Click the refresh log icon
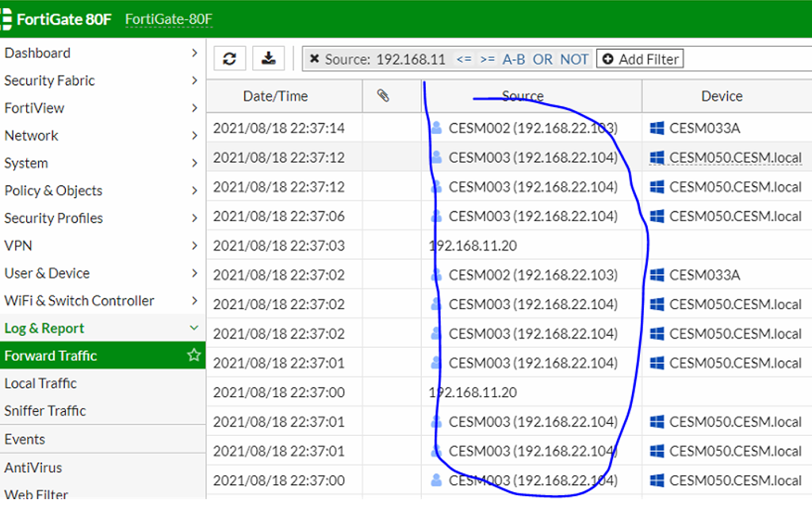The image size is (812, 515). click(x=229, y=59)
